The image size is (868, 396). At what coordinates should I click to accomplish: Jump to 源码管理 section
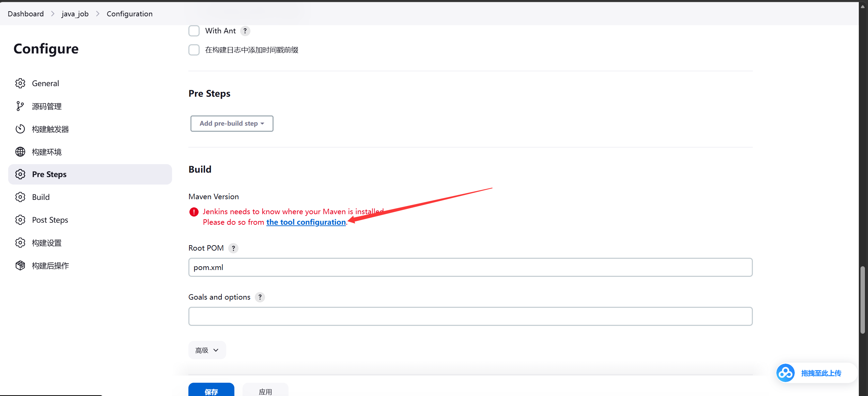coord(90,106)
